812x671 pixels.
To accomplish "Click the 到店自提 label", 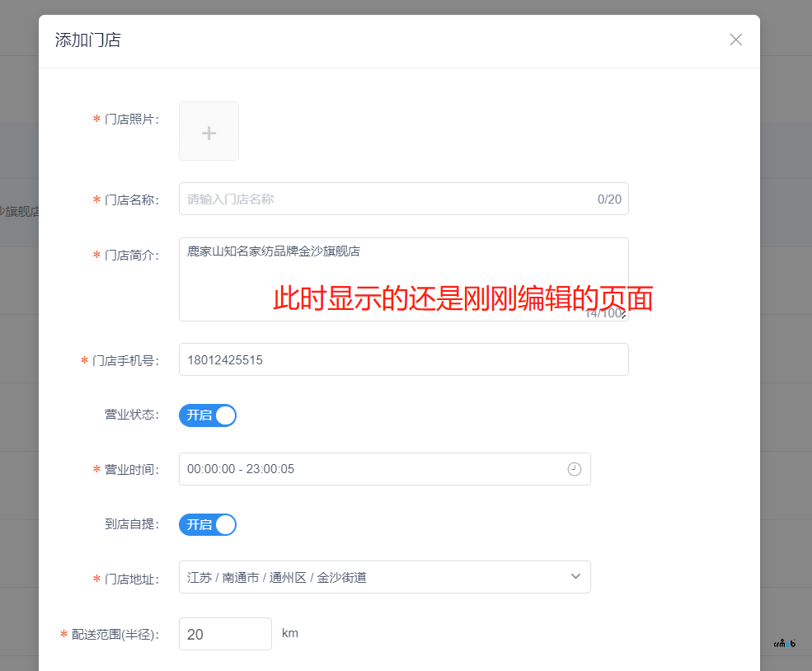I will click(x=132, y=524).
